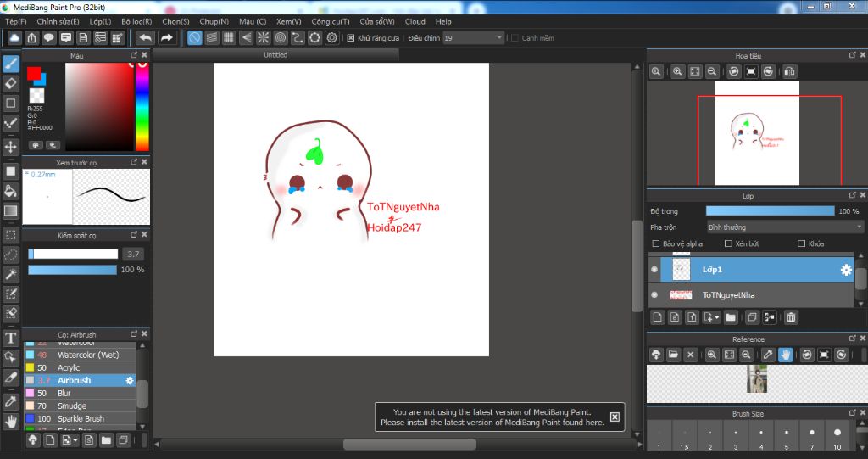The height and width of the screenshot is (459, 868).
Task: Select the Sparkle Brush
Action: (x=81, y=418)
